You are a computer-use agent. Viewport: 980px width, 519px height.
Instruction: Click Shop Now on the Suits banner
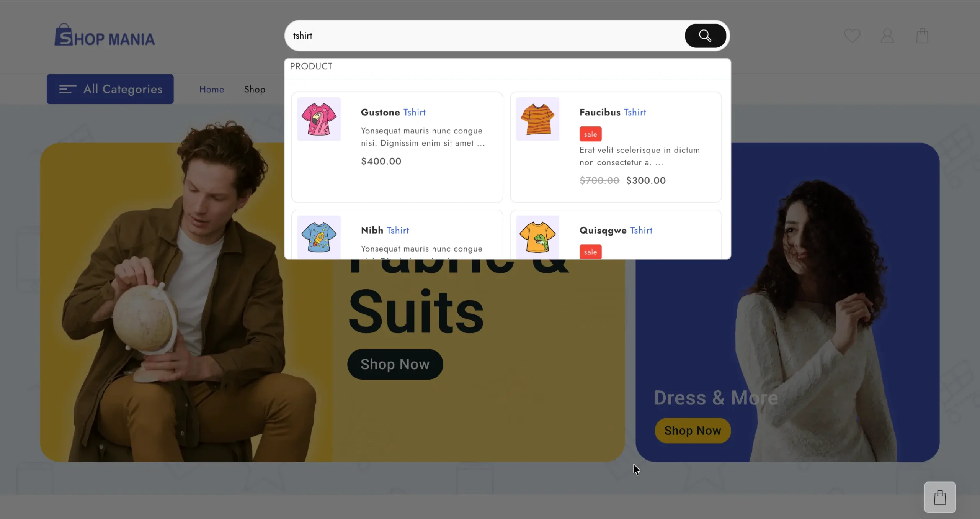pyautogui.click(x=395, y=364)
